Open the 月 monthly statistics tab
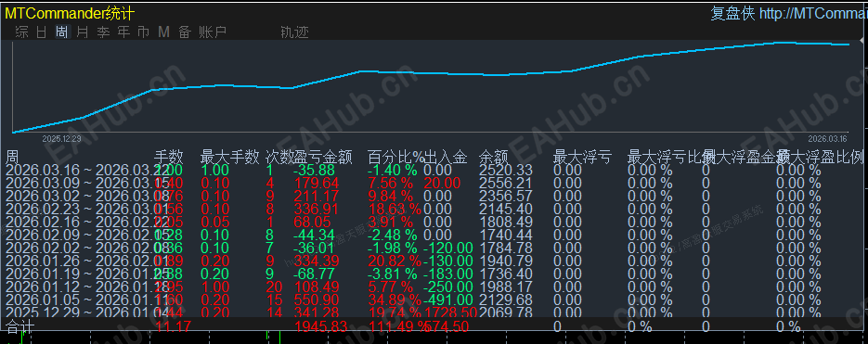 (83, 32)
